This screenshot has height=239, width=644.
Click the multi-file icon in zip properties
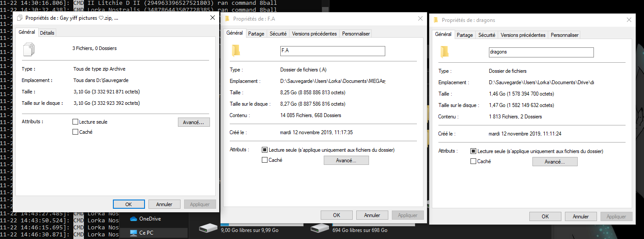click(x=29, y=49)
